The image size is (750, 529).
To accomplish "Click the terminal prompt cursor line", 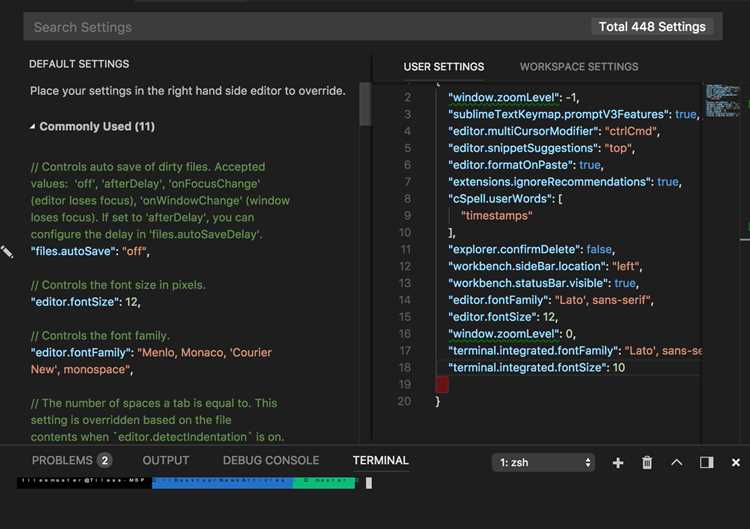I will tap(369, 483).
